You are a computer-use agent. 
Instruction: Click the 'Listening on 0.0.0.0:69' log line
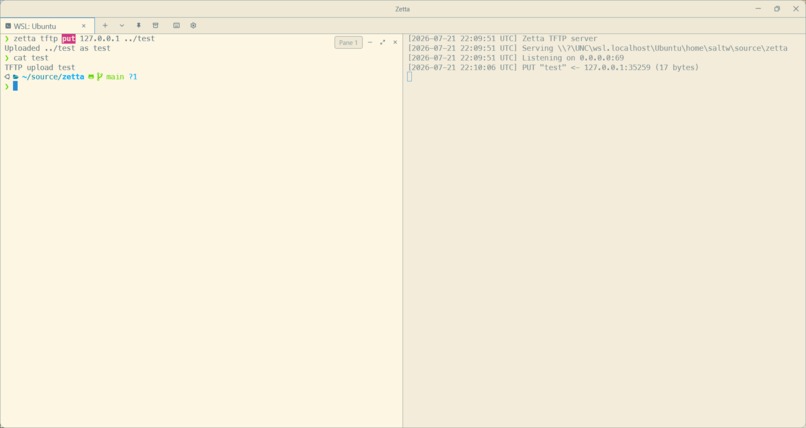pyautogui.click(x=516, y=58)
